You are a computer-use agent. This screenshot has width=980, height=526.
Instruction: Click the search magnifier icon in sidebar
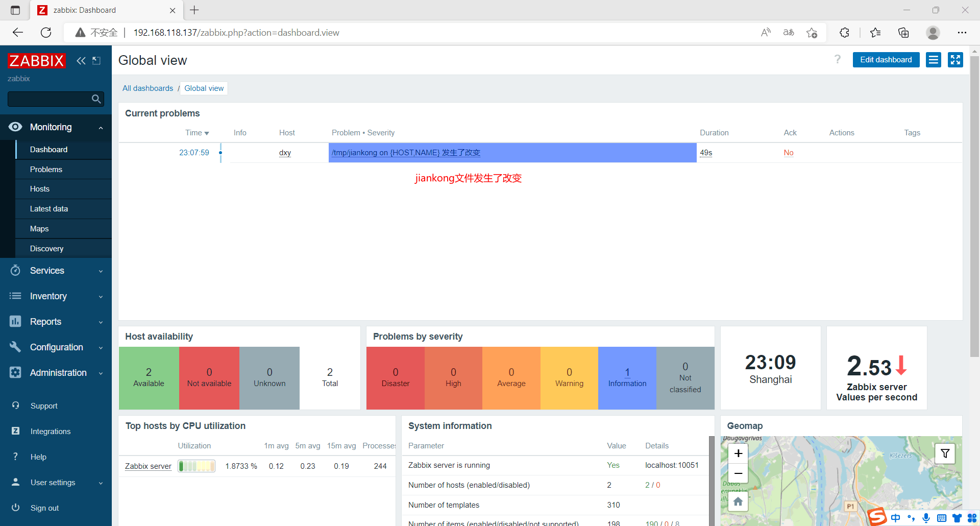tap(96, 99)
